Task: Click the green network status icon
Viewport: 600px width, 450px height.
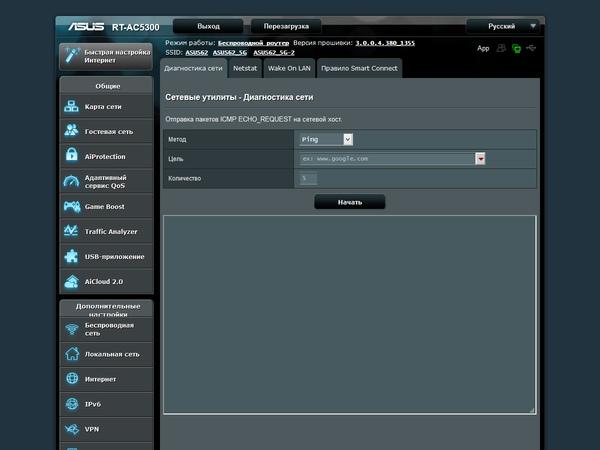Action: coord(516,49)
